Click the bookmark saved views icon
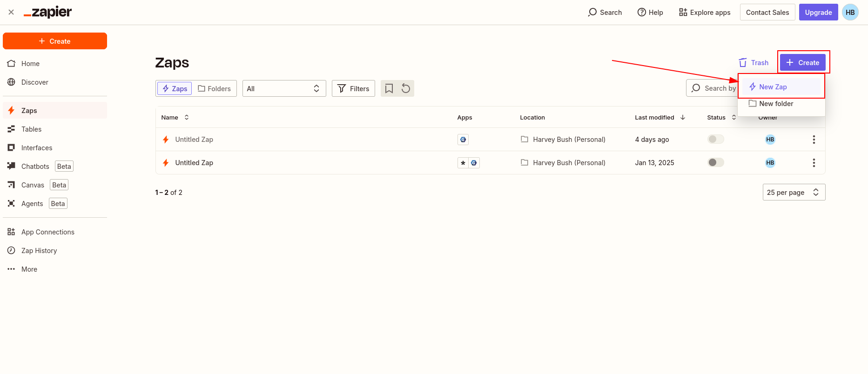The height and width of the screenshot is (374, 868). pyautogui.click(x=389, y=88)
